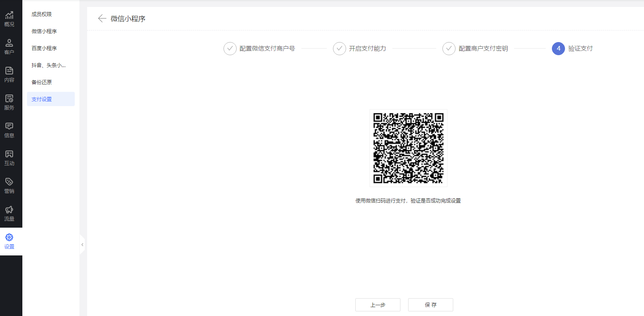Open the 内容 content section

tap(9, 75)
